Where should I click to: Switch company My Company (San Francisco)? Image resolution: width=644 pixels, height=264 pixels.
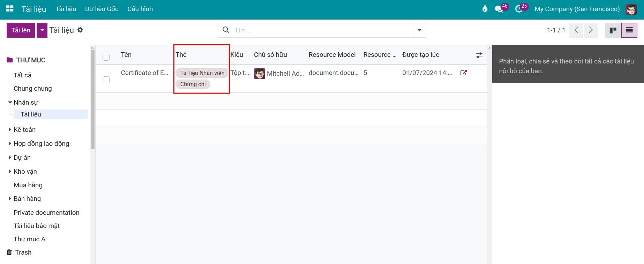[577, 9]
